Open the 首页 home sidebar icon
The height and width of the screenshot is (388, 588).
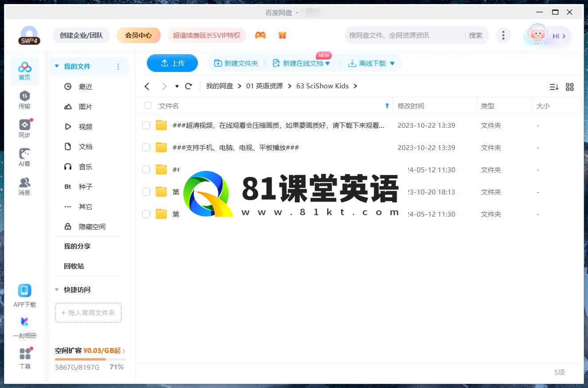pyautogui.click(x=24, y=71)
